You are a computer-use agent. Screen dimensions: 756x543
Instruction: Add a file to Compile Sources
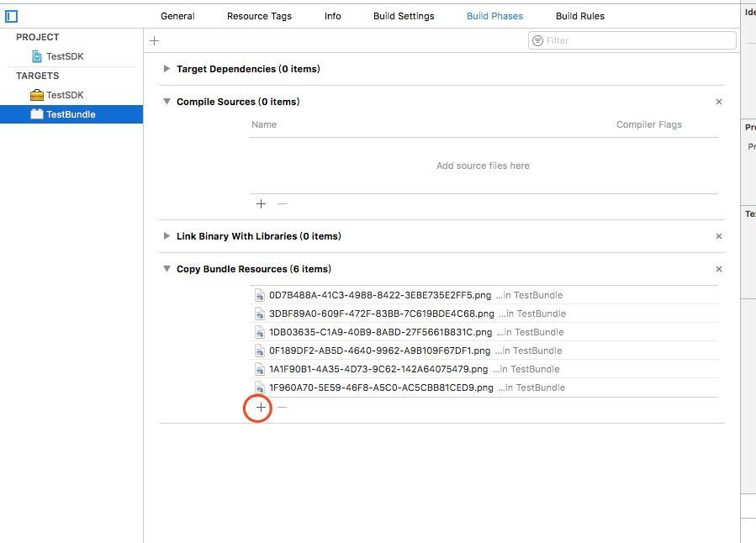pyautogui.click(x=261, y=203)
